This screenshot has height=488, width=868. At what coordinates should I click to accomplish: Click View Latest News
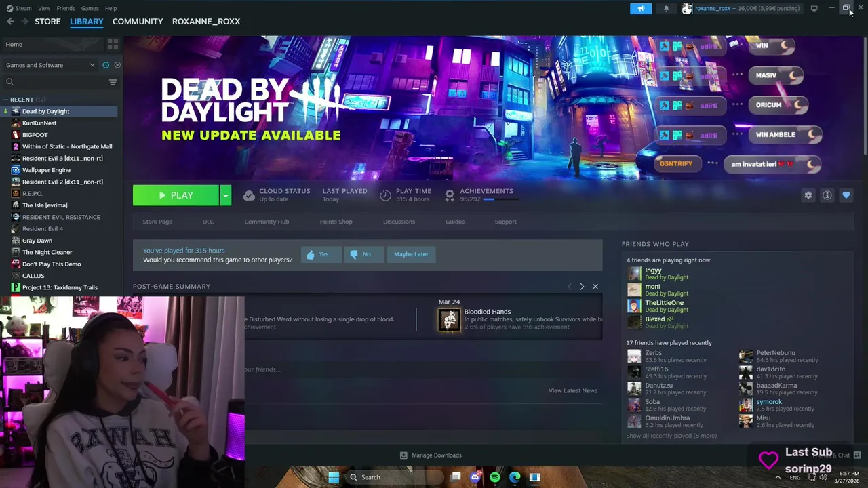point(573,390)
